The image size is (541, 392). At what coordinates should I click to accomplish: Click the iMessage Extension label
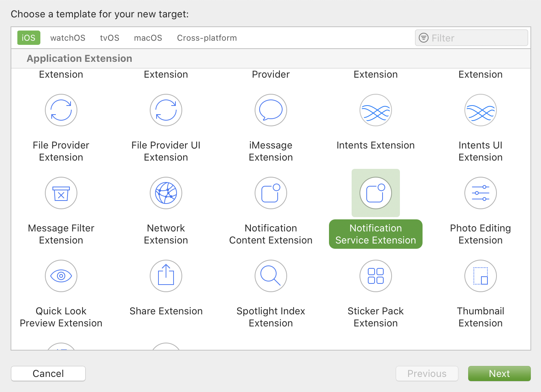[x=271, y=151]
